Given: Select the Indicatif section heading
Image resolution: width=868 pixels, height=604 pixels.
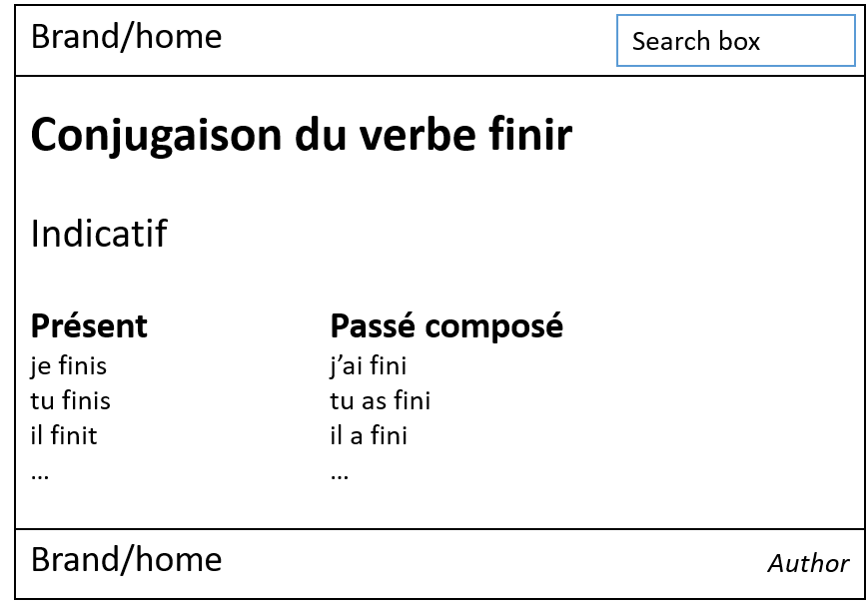Looking at the screenshot, I should tap(99, 235).
